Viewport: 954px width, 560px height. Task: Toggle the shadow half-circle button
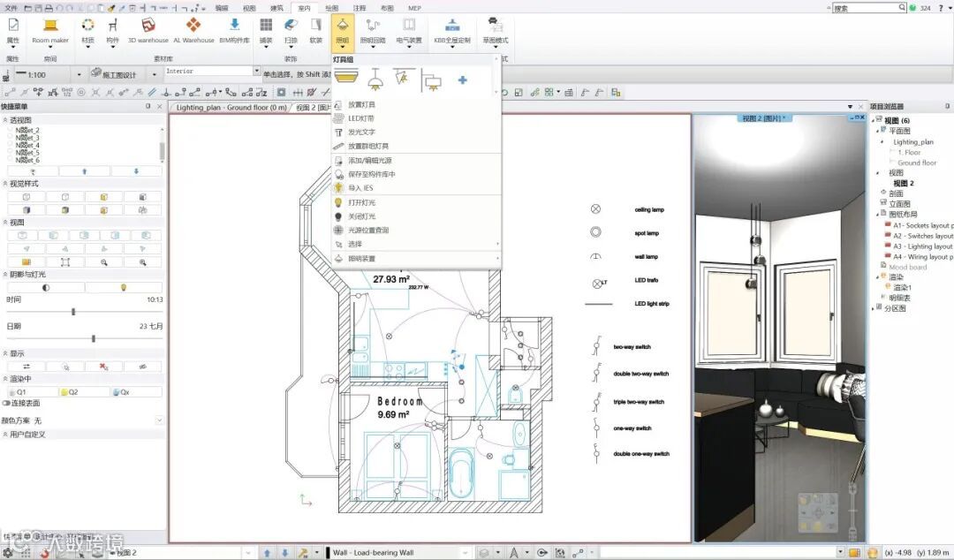pos(46,287)
